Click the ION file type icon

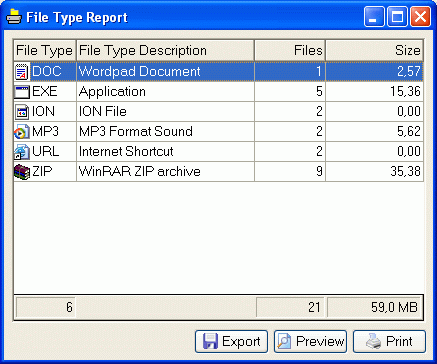[22, 112]
